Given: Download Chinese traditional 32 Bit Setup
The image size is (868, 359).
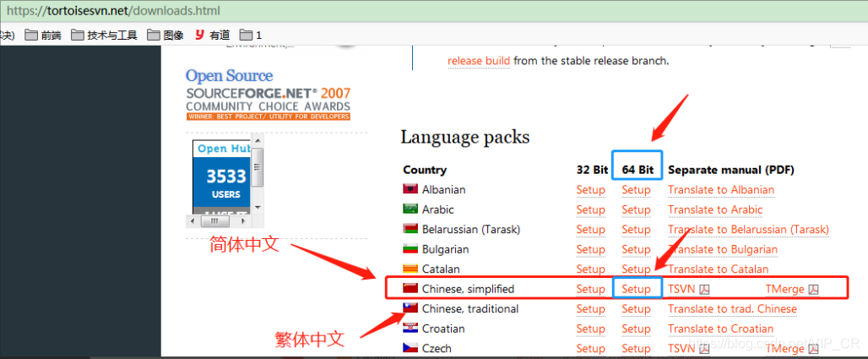Looking at the screenshot, I should [x=591, y=308].
